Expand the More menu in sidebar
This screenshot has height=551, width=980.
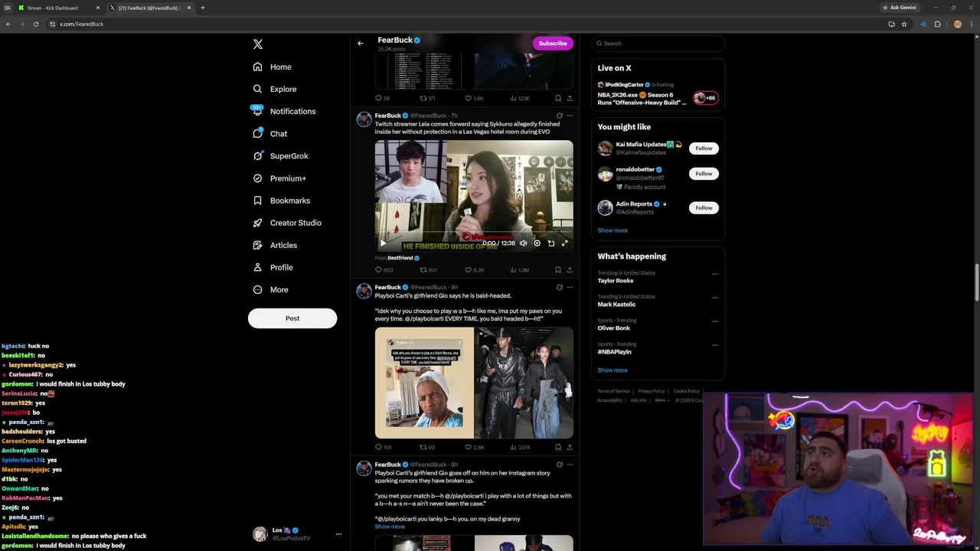271,289
